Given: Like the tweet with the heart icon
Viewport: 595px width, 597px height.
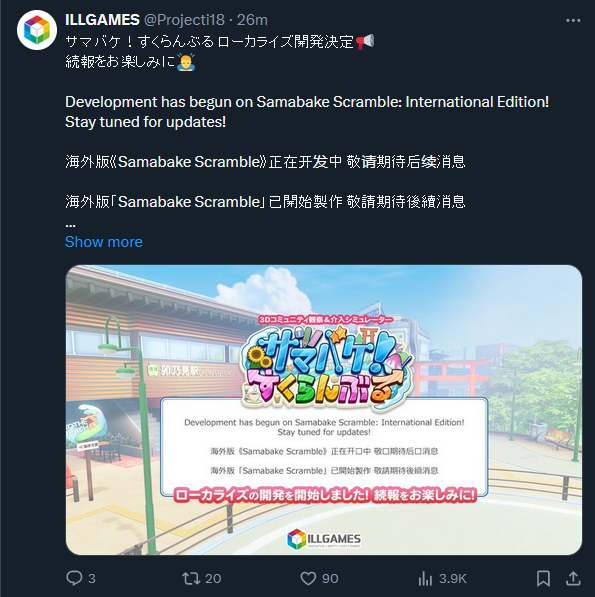Looking at the screenshot, I should click(x=308, y=578).
